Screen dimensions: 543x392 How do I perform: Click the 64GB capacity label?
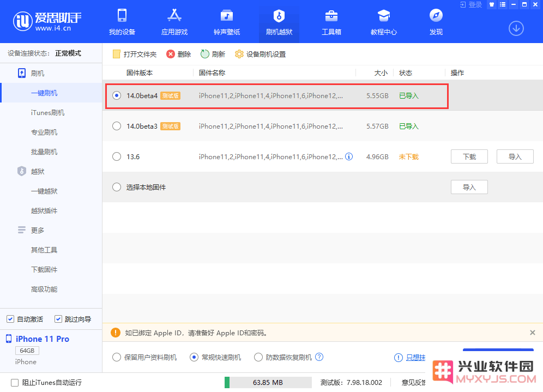click(x=27, y=351)
